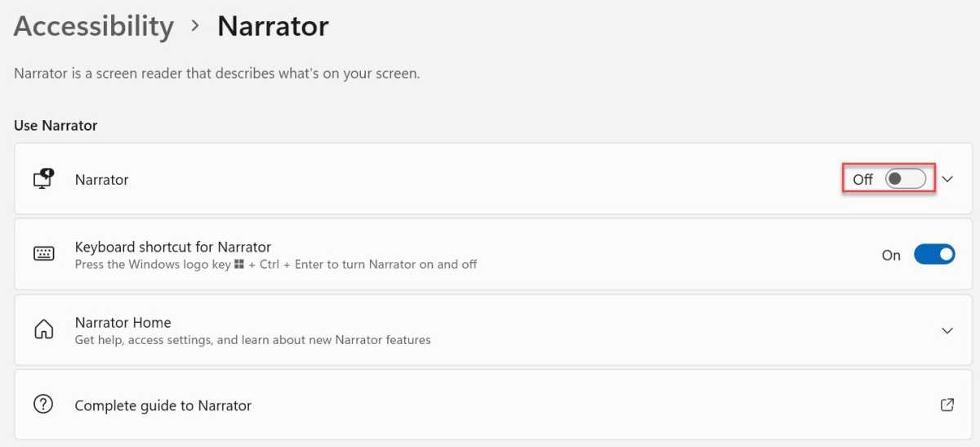Viewport: 980px width, 447px height.
Task: Click the Keyboard shortcut for Narrator label
Action: click(173, 247)
